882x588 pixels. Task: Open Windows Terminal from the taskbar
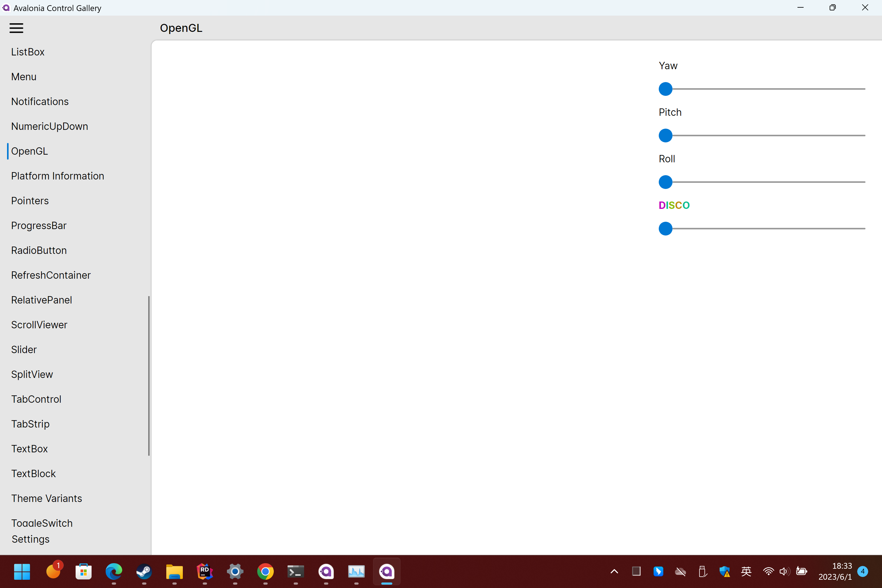(x=296, y=571)
